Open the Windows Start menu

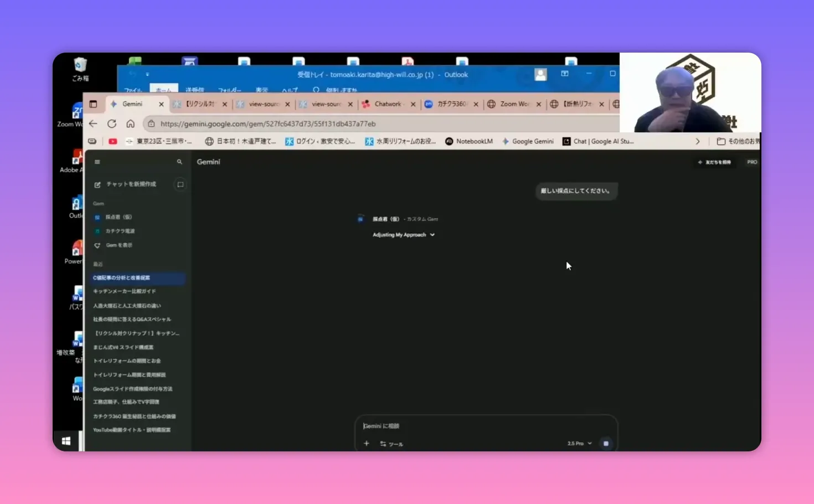66,441
